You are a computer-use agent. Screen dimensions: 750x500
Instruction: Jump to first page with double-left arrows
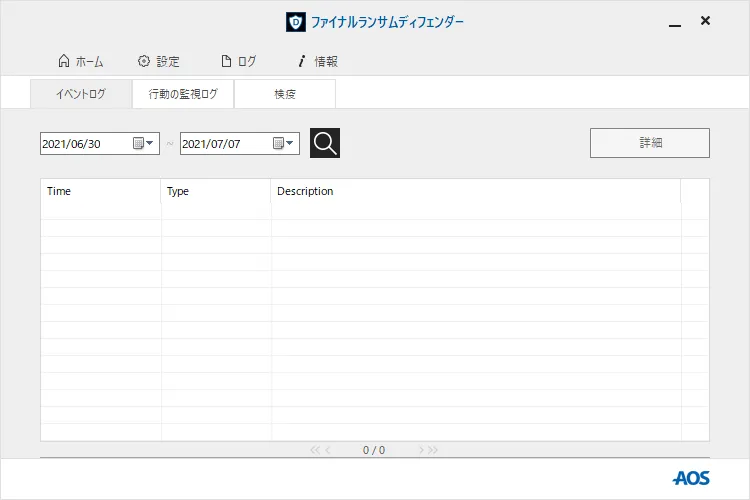(315, 450)
